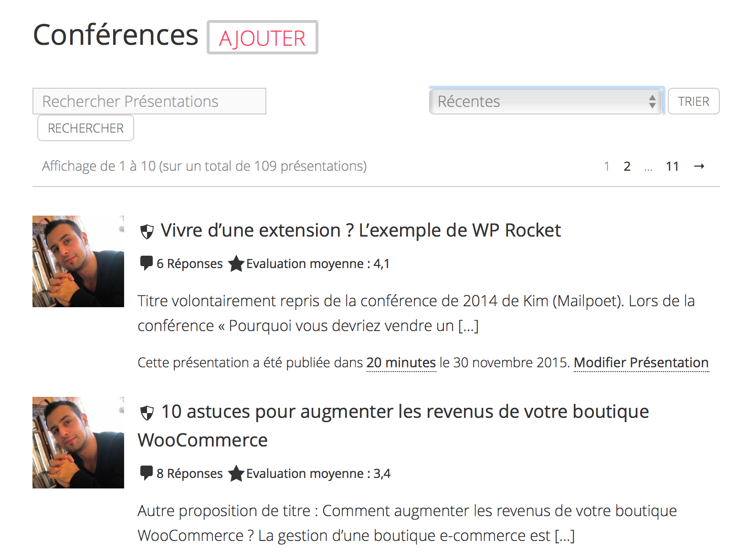
Task: Click the AJOUTER button
Action: 262,37
